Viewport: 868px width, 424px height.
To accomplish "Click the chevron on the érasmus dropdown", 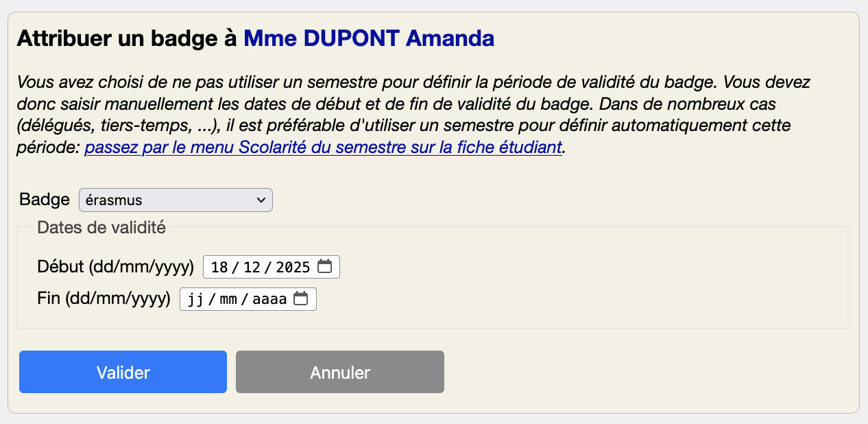I will click(261, 200).
